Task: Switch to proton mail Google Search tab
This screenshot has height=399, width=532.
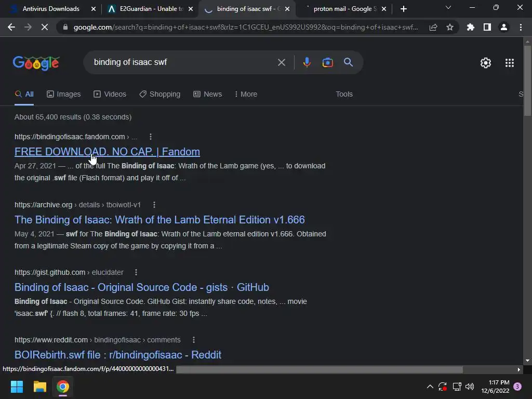Action: pyautogui.click(x=344, y=9)
